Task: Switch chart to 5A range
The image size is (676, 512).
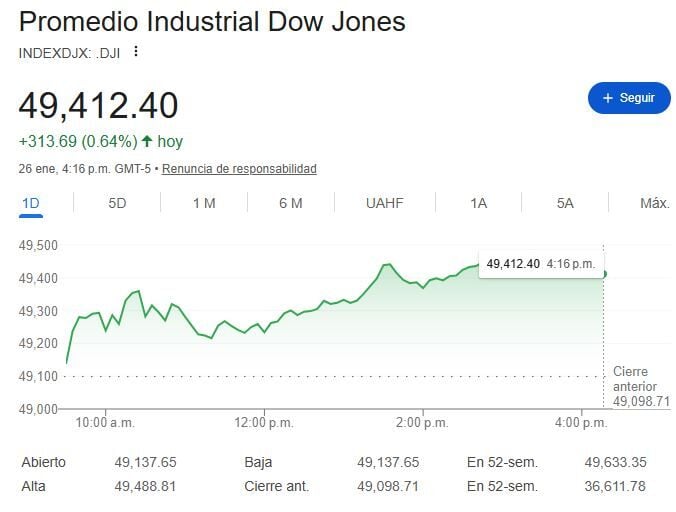Action: (x=565, y=203)
